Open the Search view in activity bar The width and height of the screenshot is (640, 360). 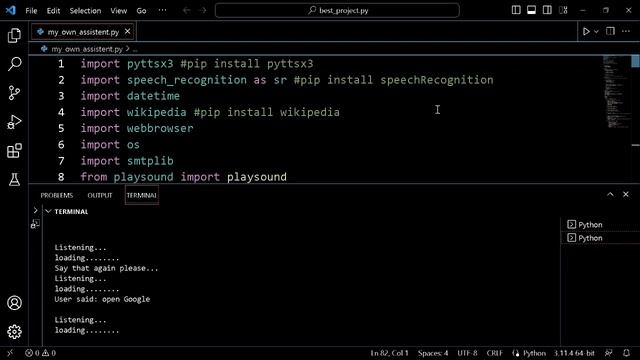14,64
